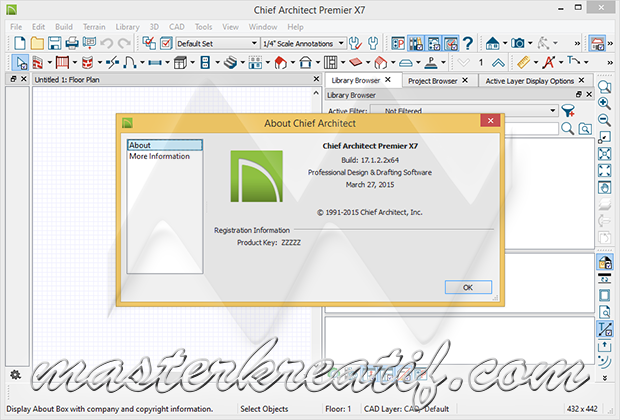Click the library search input field

[x=531, y=129]
